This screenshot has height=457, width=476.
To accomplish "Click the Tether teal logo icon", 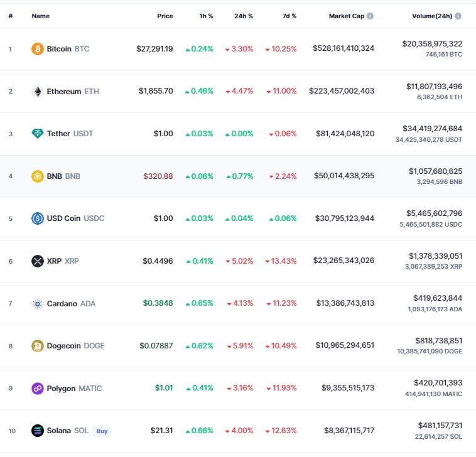I will [38, 134].
